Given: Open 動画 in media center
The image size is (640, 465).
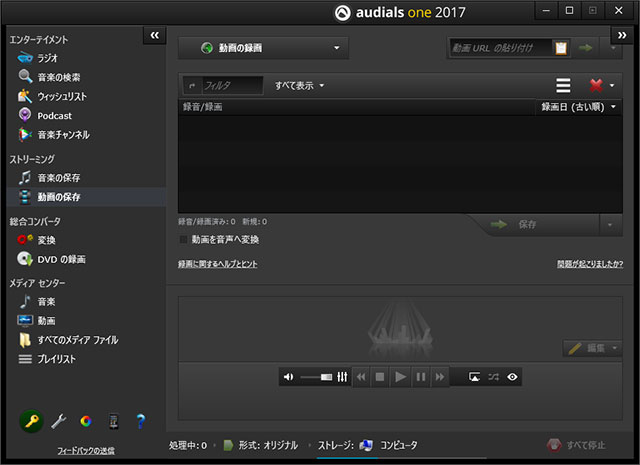Looking at the screenshot, I should click(x=37, y=321).
